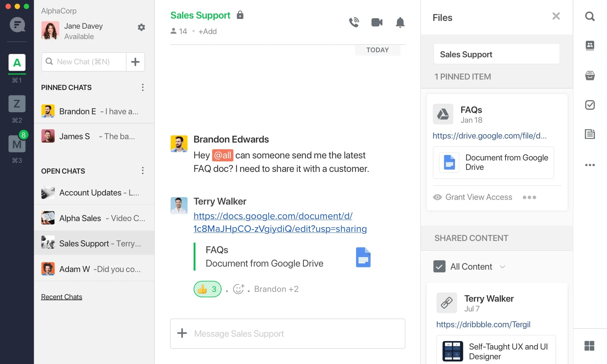Image resolution: width=607 pixels, height=364 pixels.
Task: Open the All Content dropdown
Action: click(x=503, y=267)
